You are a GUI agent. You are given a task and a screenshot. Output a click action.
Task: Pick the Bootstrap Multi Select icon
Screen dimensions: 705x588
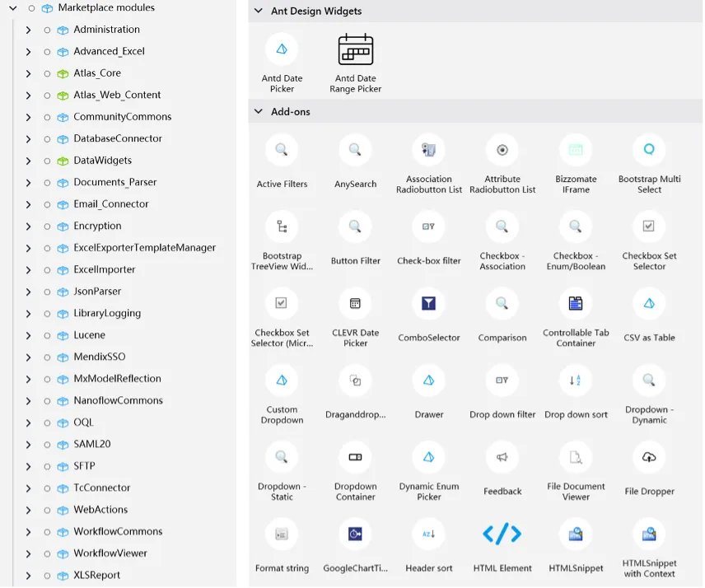pos(649,150)
